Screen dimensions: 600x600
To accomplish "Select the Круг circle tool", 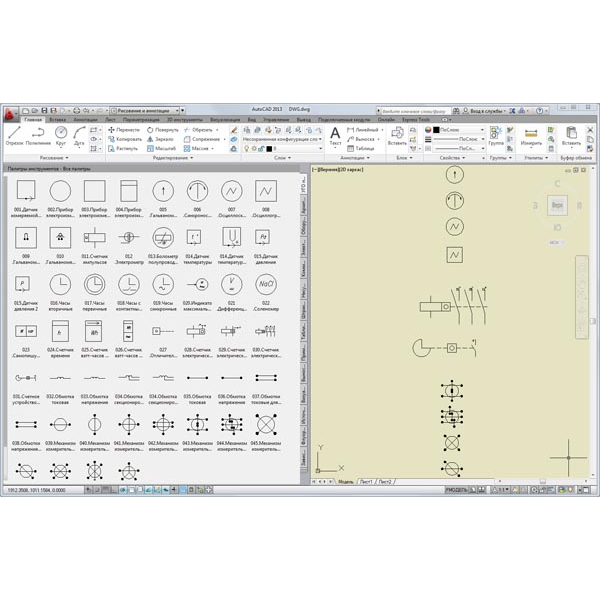I will point(61,135).
